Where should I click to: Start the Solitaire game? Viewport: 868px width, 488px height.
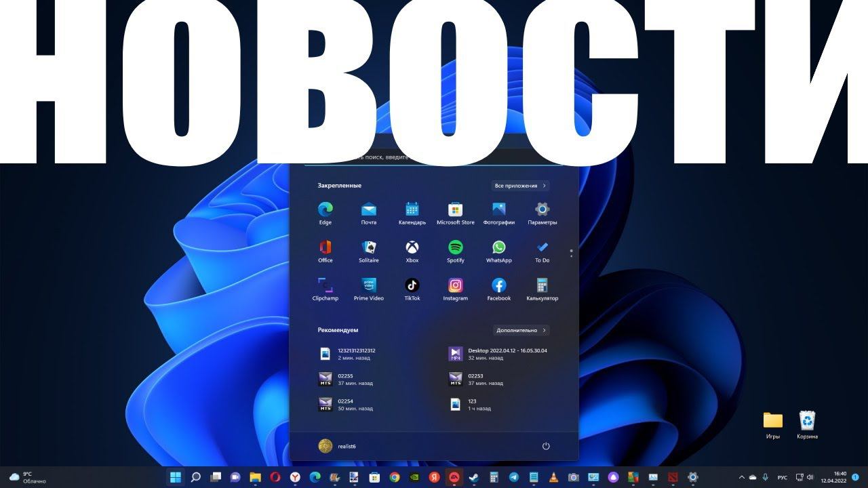(369, 251)
